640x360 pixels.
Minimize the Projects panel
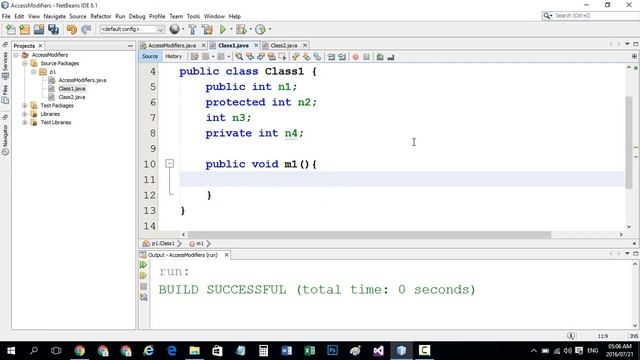[x=130, y=46]
